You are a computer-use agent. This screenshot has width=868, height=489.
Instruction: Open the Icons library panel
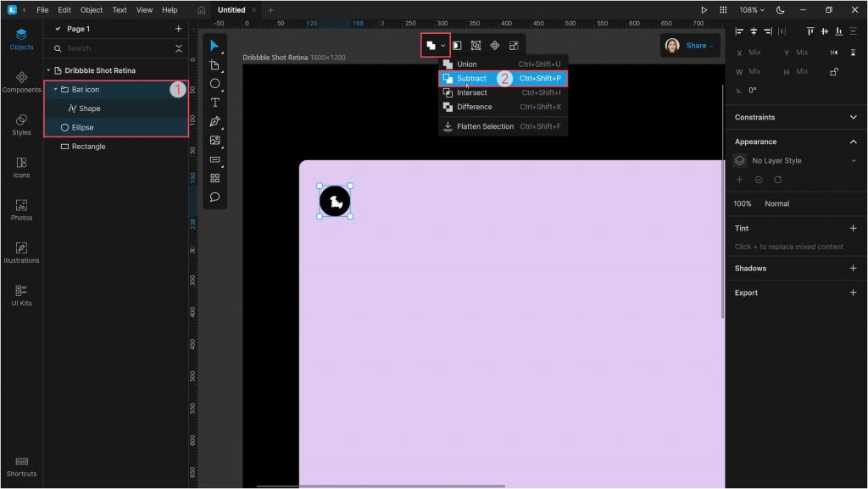point(21,167)
